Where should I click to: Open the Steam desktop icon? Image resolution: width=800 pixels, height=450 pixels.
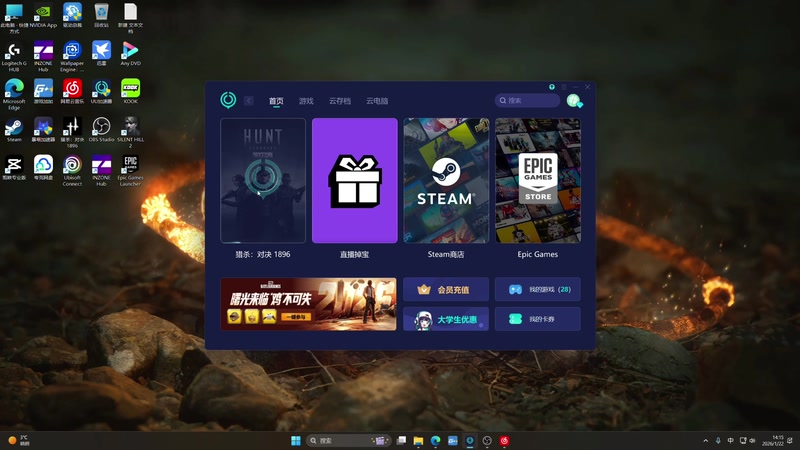[14, 130]
